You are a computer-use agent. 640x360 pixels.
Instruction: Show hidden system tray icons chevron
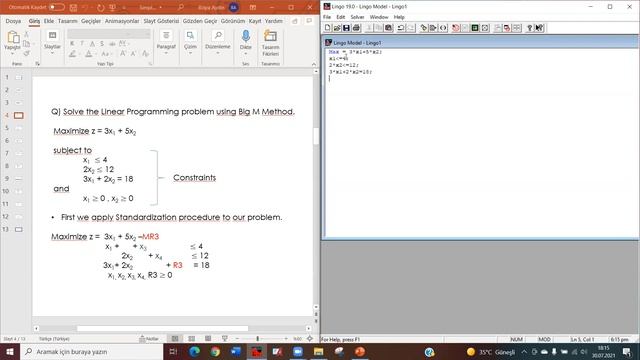click(524, 352)
